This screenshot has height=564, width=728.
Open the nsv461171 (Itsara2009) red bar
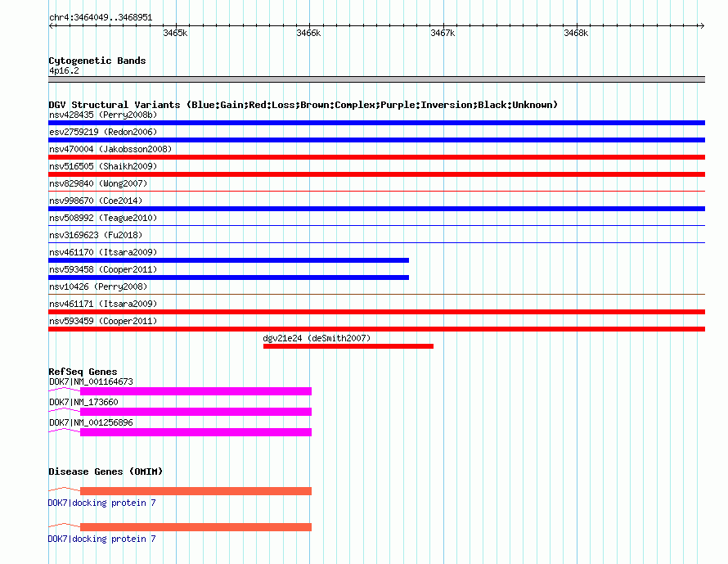point(376,312)
